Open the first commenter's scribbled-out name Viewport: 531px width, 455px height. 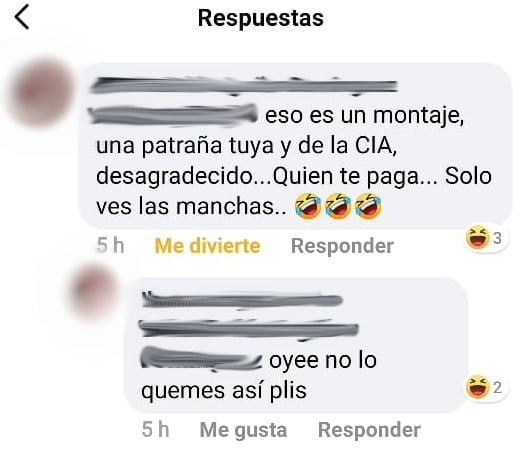click(244, 85)
